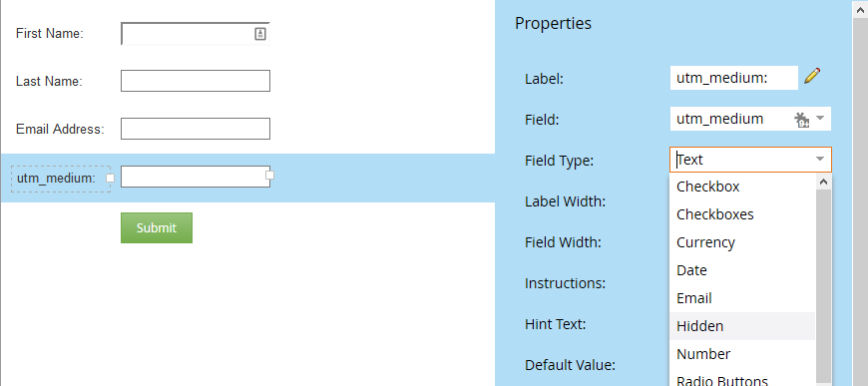The height and width of the screenshot is (386, 868).
Task: Select the utm_medium label on the form canvas
Action: 61,179
